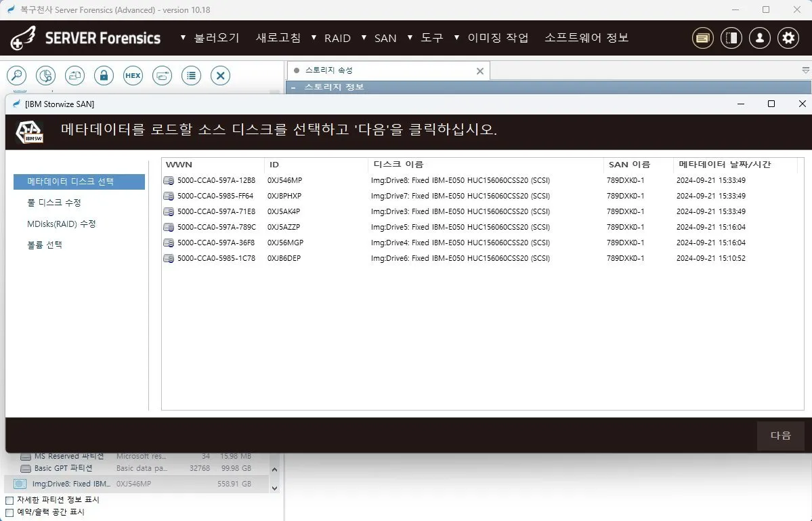812x521 pixels.
Task: Click the IBMSW logo in dialog header
Action: pos(30,132)
